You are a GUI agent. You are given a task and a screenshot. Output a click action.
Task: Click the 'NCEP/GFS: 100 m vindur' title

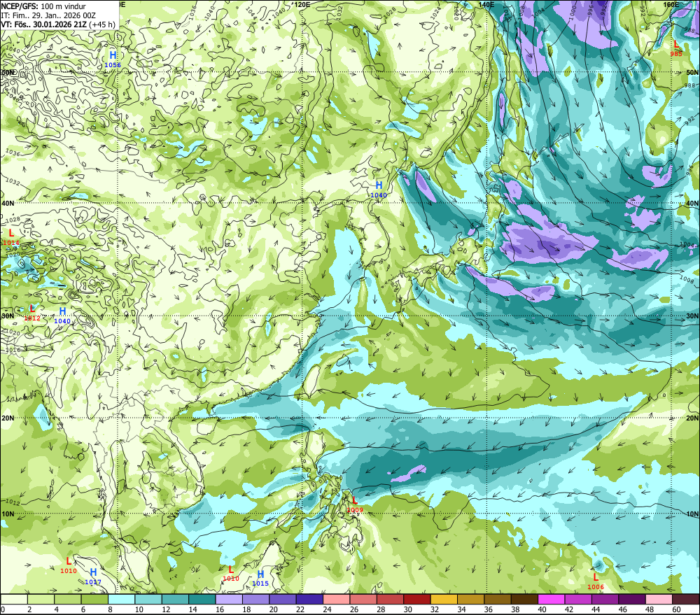pos(43,6)
